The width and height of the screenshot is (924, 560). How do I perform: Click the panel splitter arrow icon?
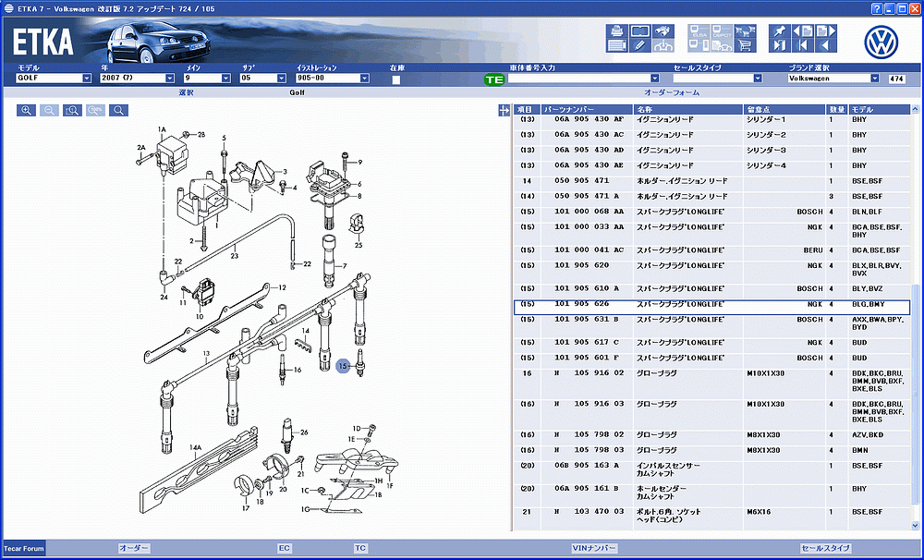(x=504, y=110)
